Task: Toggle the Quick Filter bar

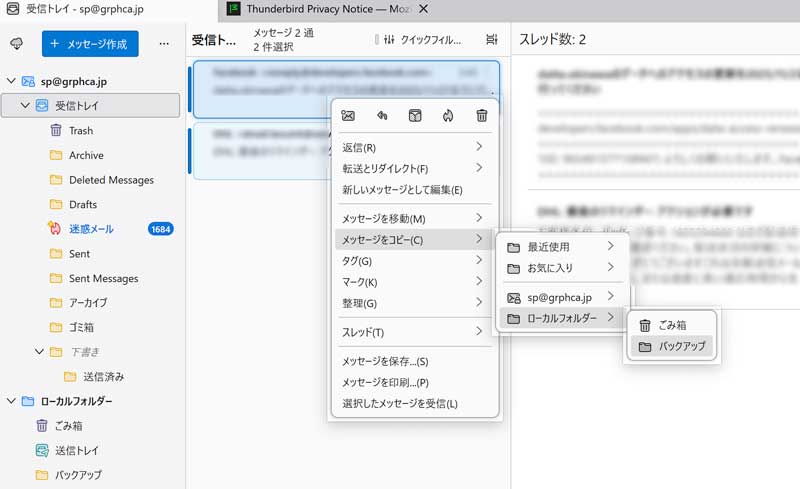Action: click(x=418, y=40)
